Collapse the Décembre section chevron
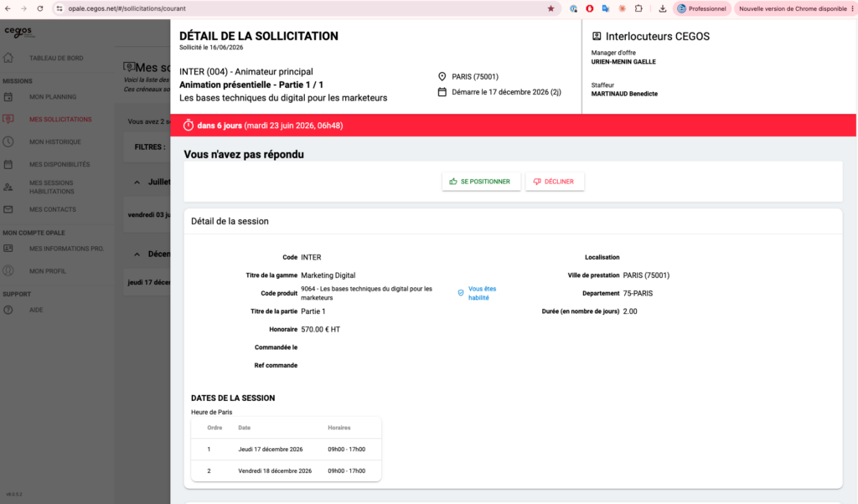 137,255
